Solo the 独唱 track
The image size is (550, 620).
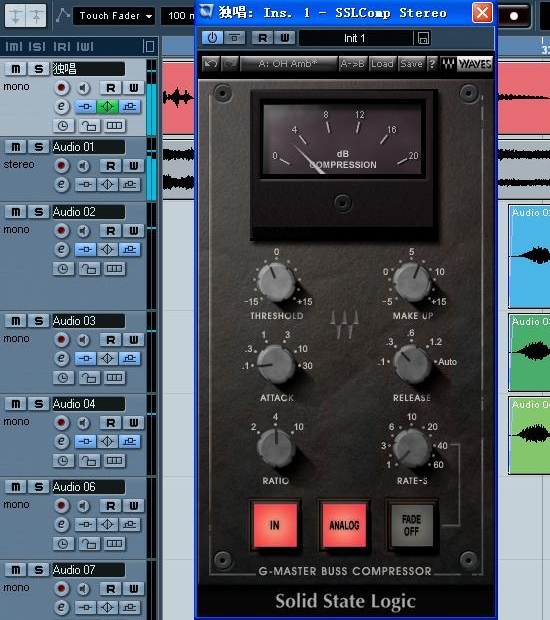(x=38, y=68)
